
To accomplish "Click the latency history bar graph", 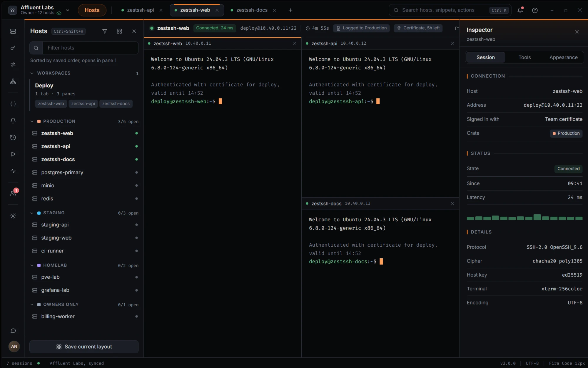I will coord(524,217).
